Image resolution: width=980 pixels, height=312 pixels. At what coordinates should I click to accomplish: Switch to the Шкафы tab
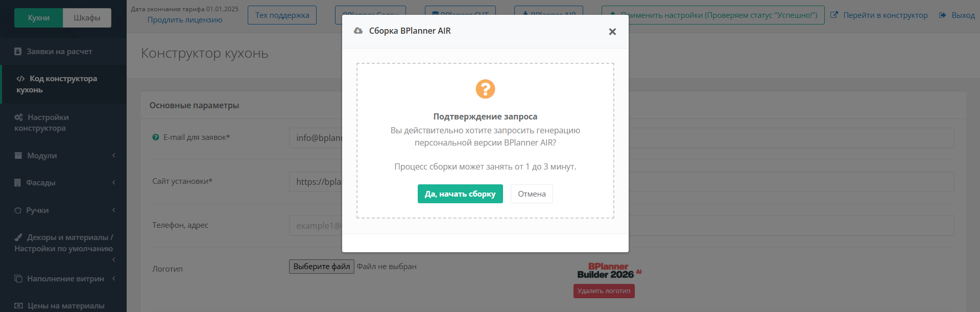[x=87, y=18]
